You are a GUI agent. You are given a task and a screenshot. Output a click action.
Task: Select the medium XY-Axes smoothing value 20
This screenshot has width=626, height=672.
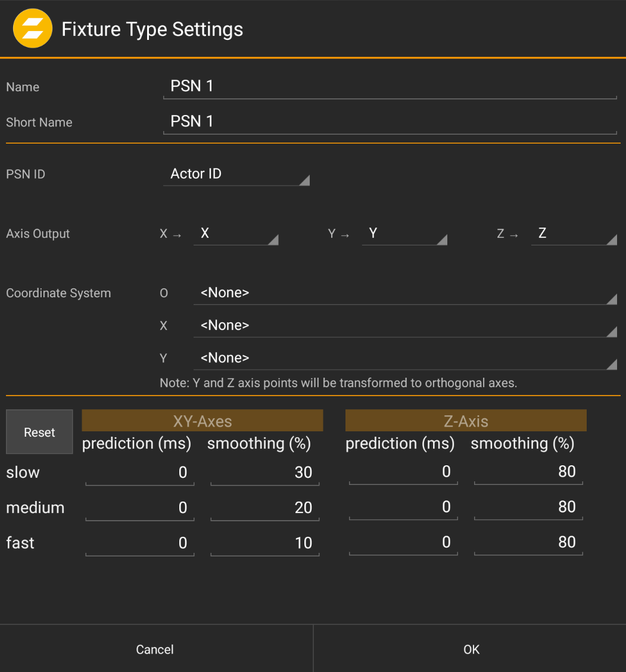[265, 507]
